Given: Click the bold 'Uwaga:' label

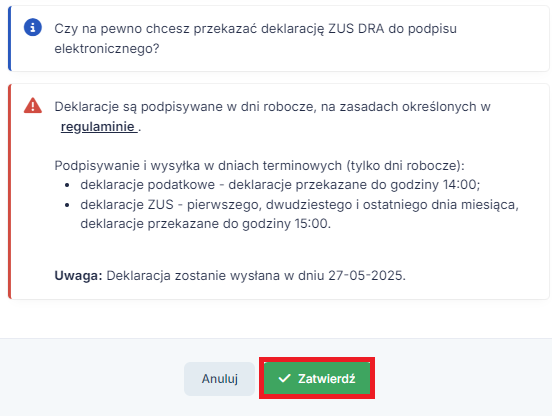Looking at the screenshot, I should 78,275.
